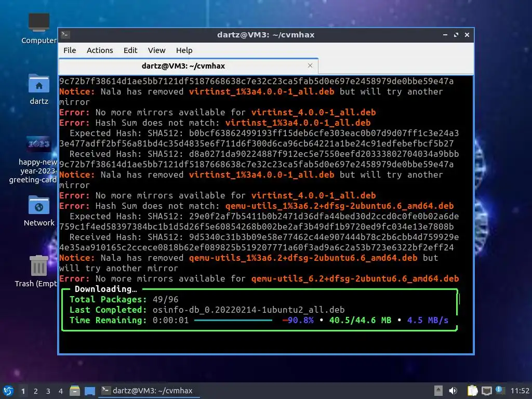Click the '40.5/44.6 MB' download size
The width and height of the screenshot is (532, 399).
(x=360, y=320)
